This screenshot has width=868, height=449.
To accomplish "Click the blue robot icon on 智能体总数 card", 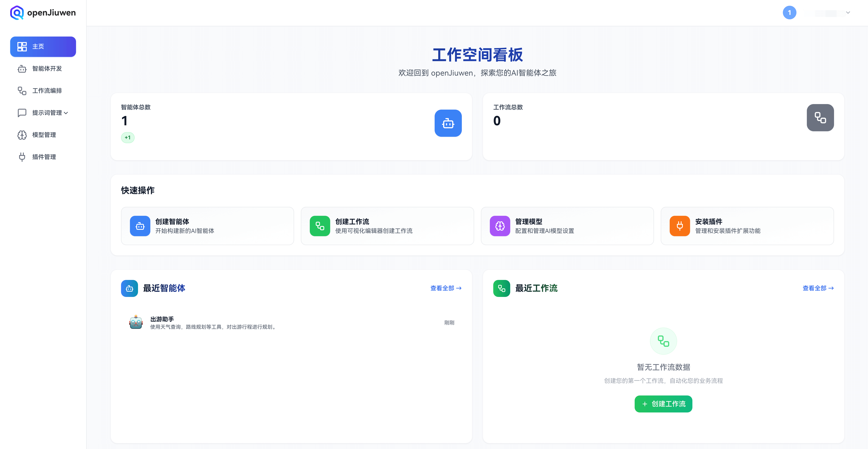I will pos(448,123).
